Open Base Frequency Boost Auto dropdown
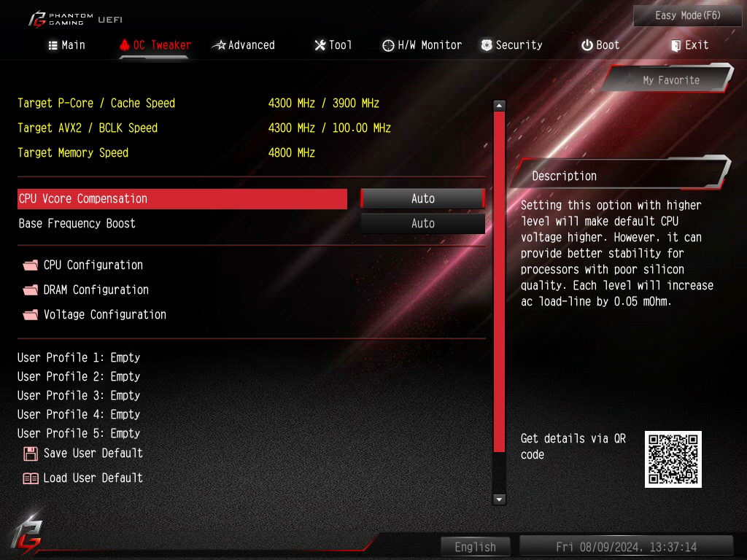Screen dimensions: 747x560 pyautogui.click(x=422, y=223)
